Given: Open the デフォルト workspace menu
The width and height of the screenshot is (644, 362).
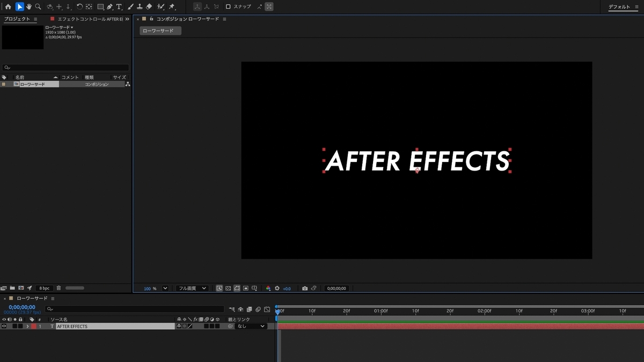Looking at the screenshot, I should (636, 7).
